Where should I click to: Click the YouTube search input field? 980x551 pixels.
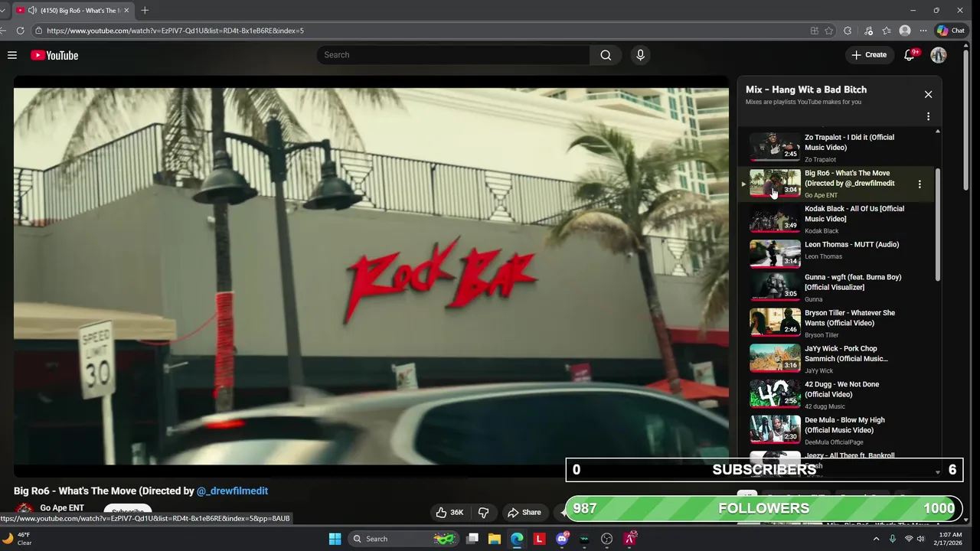pos(453,55)
